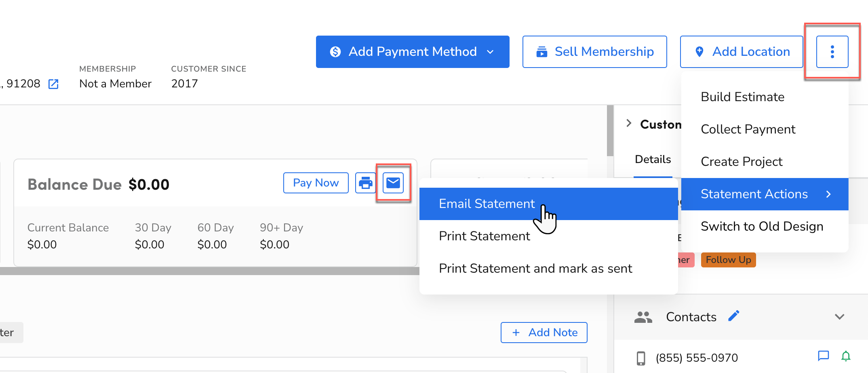Click the green notification bell icon
This screenshot has height=373, width=868.
pos(846,356)
